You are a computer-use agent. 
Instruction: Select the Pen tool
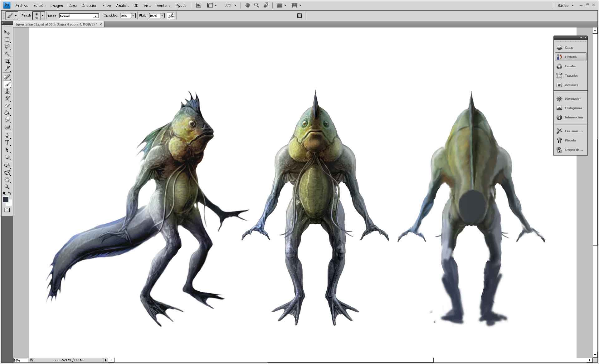pyautogui.click(x=7, y=135)
